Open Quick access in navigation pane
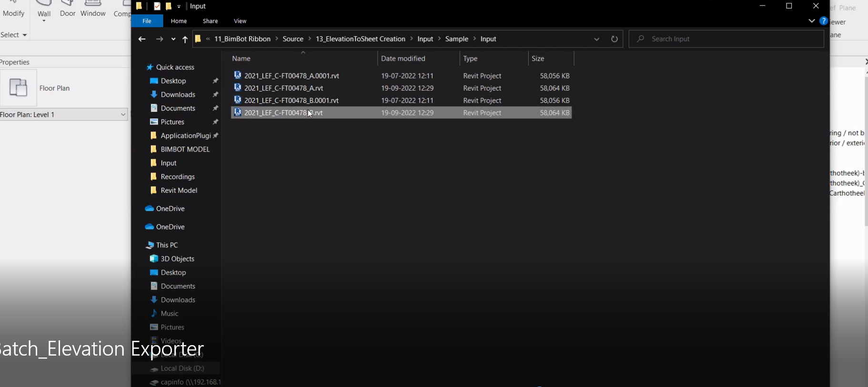The height and width of the screenshot is (387, 868). click(175, 67)
